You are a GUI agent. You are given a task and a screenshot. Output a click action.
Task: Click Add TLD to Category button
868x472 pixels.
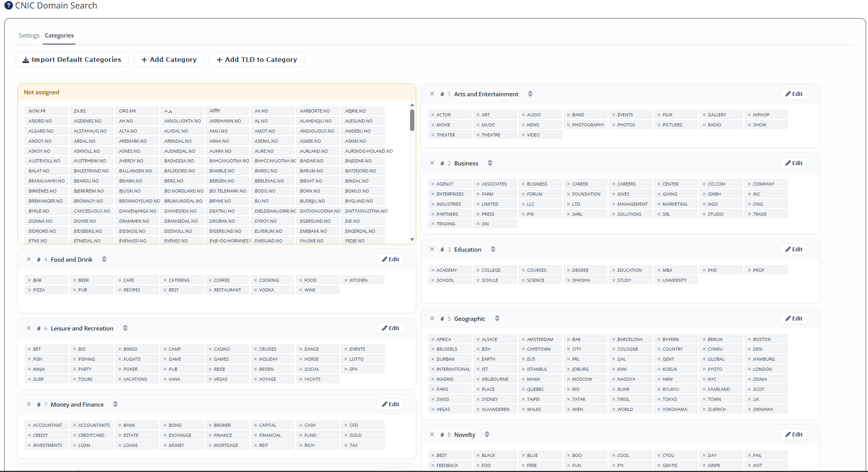[x=257, y=60]
